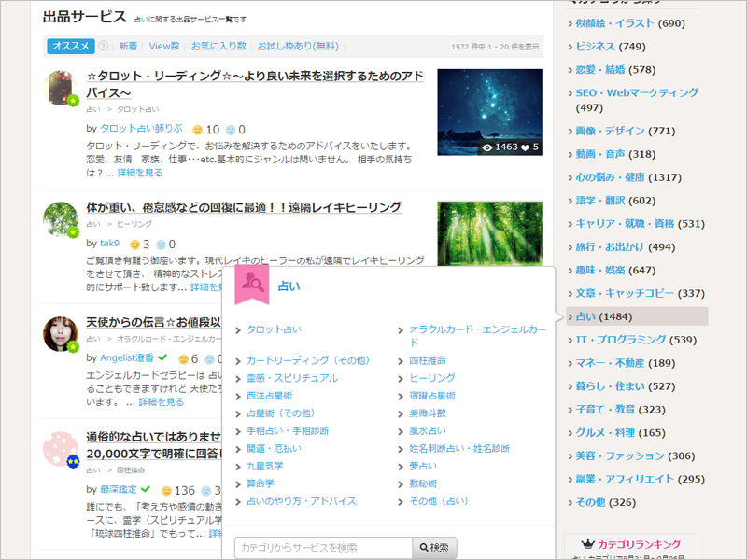The height and width of the screenshot is (560, 747).
Task: Click the green verified checkmark beside Angelist澄香
Action: click(162, 357)
